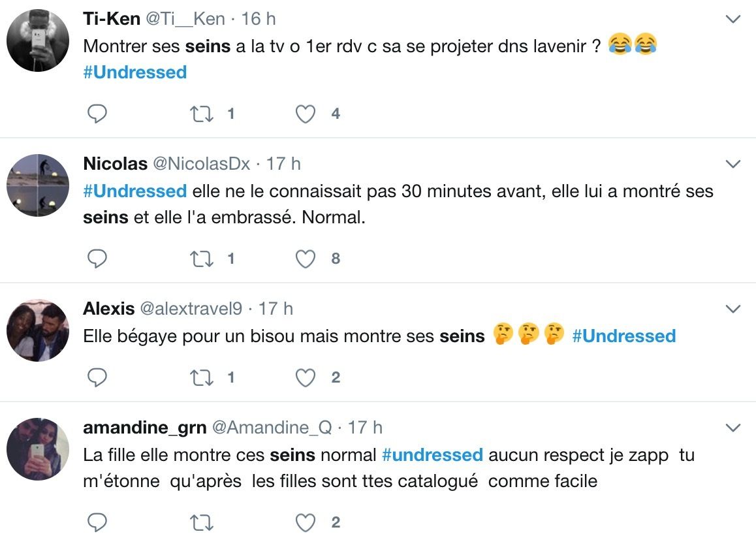Screen dimensions: 756x538
Task: Reply to Ti-Ken's tweet
Action: tap(97, 114)
